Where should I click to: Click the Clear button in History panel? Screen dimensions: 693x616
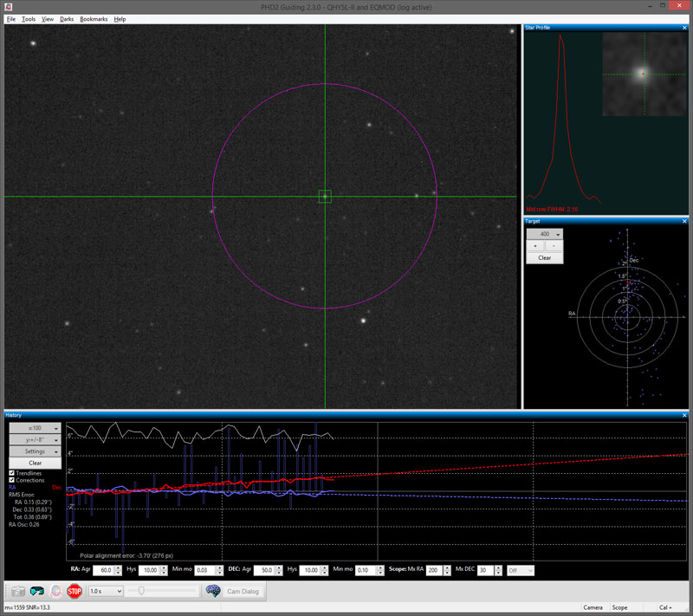tap(36, 464)
